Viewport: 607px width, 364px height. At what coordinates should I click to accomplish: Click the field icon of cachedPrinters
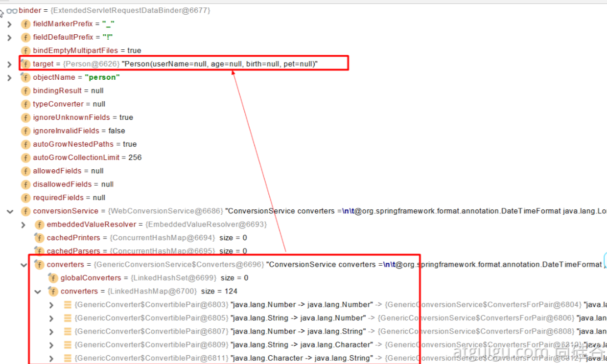click(x=39, y=238)
